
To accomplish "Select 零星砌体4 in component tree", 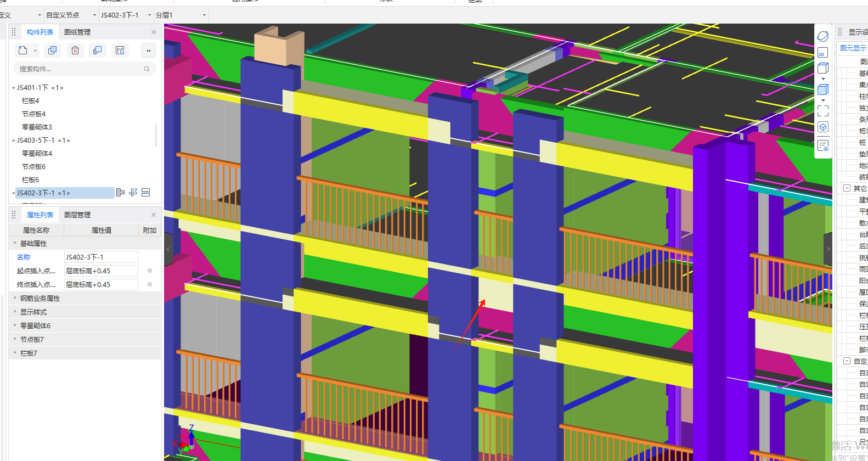I will (x=37, y=154).
